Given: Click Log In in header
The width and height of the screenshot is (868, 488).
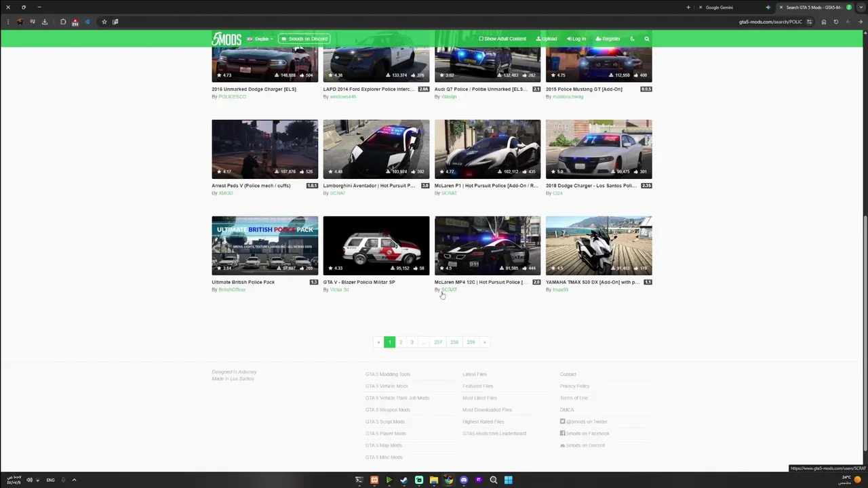Looking at the screenshot, I should point(576,39).
